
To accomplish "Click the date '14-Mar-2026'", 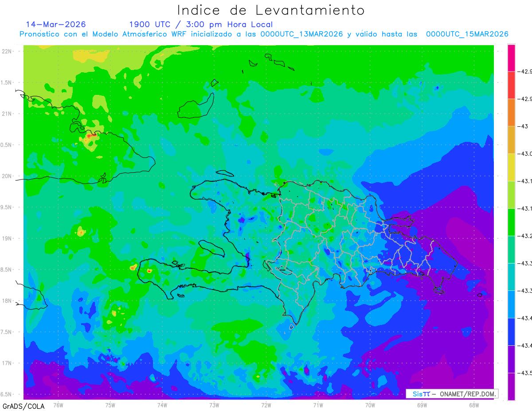I will tap(56, 24).
